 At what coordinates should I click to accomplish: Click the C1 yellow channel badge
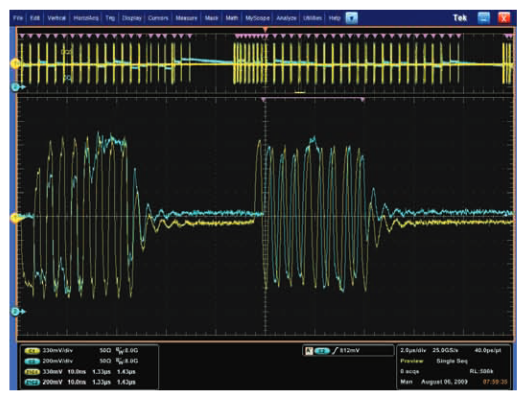coord(32,351)
